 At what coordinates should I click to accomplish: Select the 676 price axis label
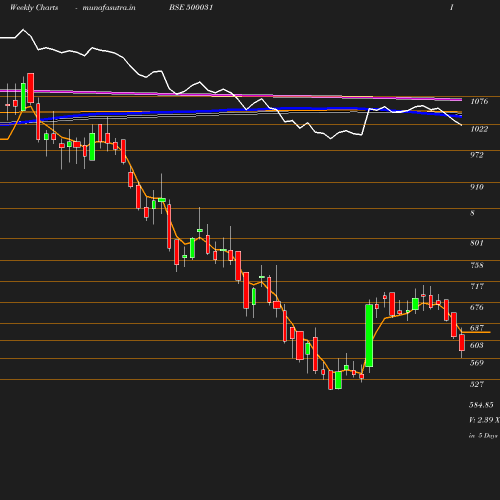pos(477,307)
